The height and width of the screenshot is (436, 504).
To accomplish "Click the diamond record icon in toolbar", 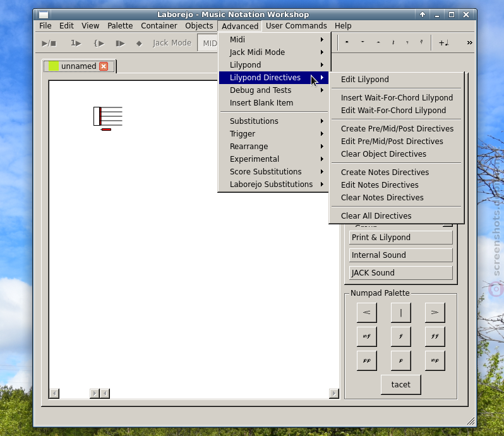I will (x=139, y=43).
